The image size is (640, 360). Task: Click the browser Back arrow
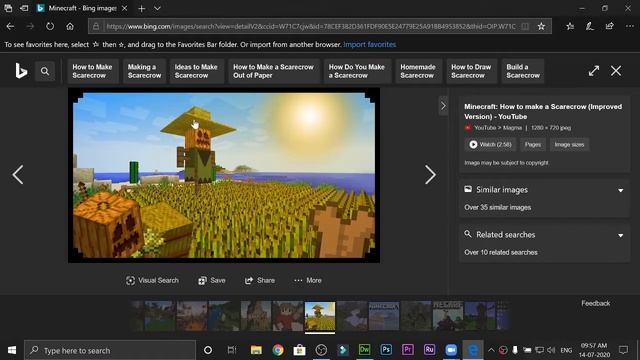click(10, 27)
